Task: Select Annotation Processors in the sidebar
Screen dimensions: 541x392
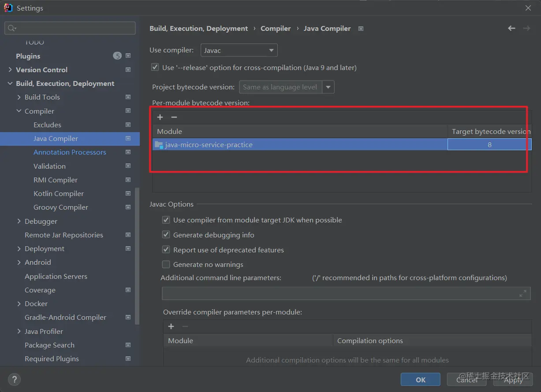Action: tap(70, 152)
